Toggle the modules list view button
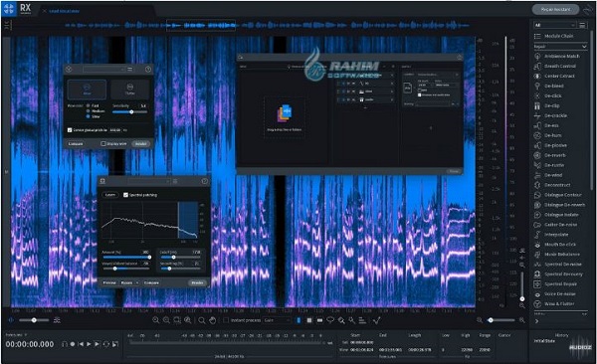The image size is (597, 364). [x=582, y=25]
